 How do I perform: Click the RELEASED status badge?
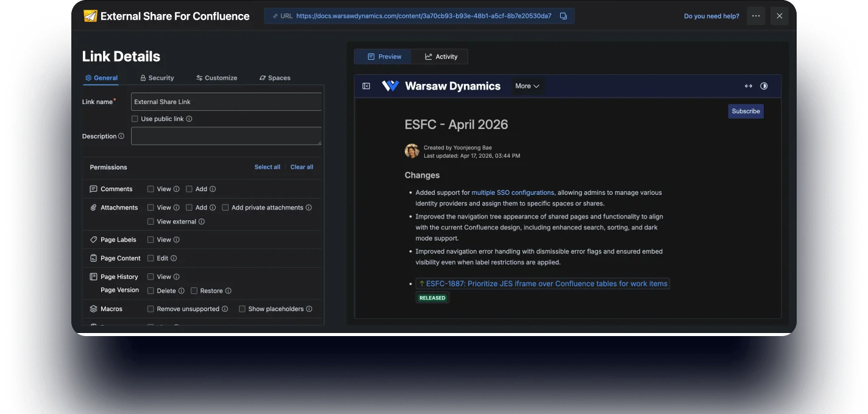[x=433, y=298]
